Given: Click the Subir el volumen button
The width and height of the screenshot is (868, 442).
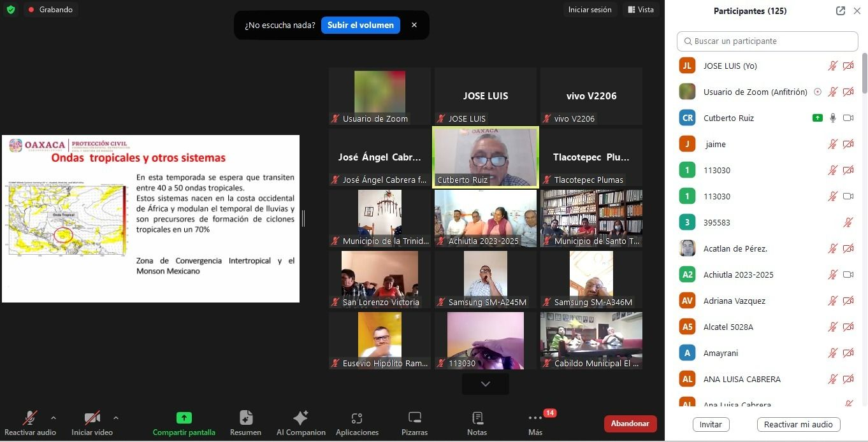Looking at the screenshot, I should point(361,25).
